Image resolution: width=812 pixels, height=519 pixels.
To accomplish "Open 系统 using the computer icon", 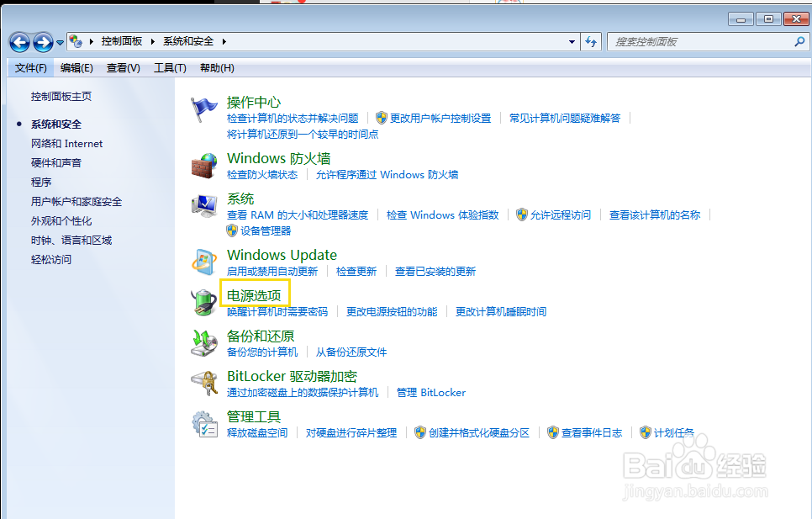I will 204,205.
